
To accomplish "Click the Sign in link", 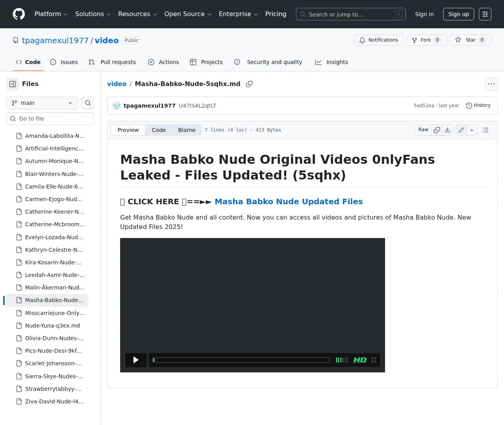I will pos(424,14).
